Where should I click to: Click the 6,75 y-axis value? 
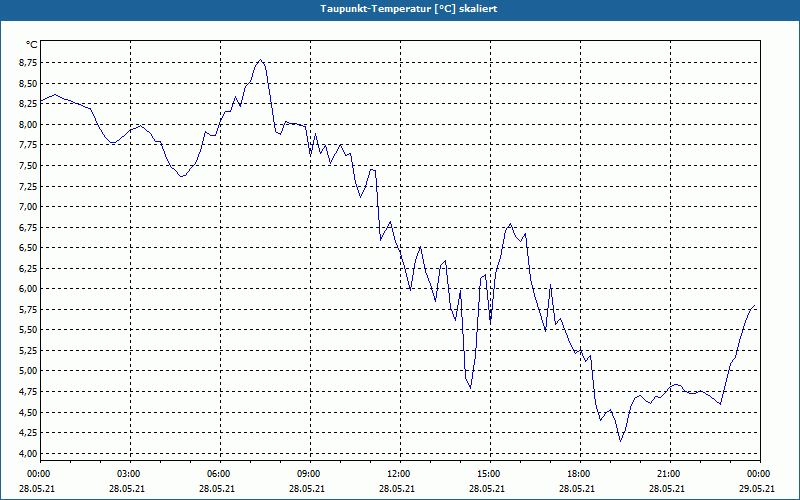29,227
